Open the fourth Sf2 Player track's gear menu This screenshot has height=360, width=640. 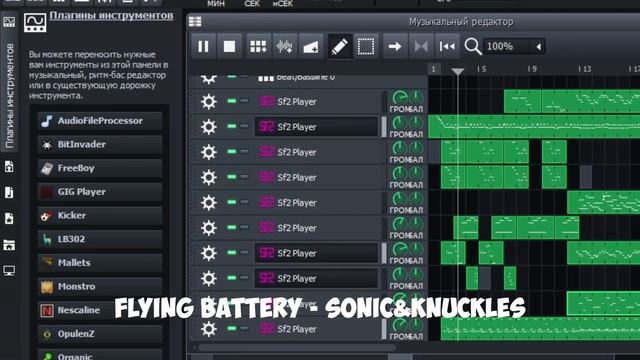pos(209,178)
